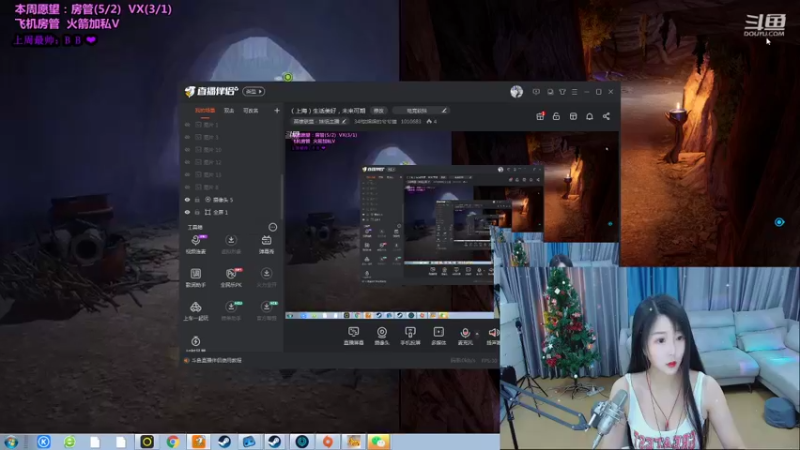
Task: Switch to the second scene tab
Action: pos(229,110)
